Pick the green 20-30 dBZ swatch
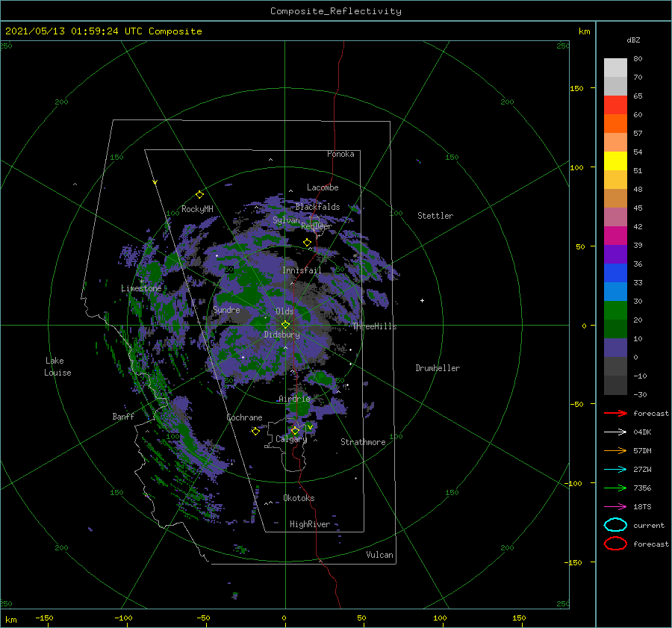The width and height of the screenshot is (672, 628). tap(615, 311)
